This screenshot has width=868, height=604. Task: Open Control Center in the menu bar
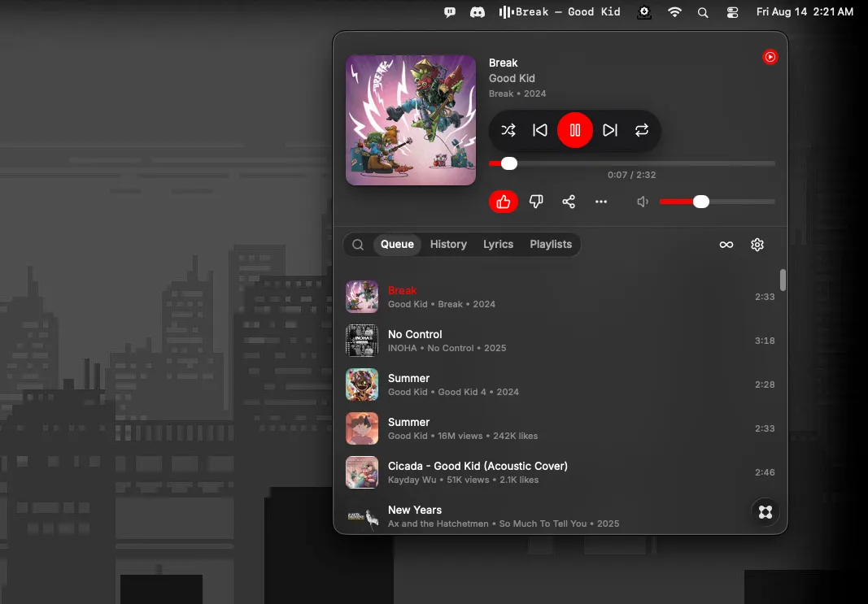(x=732, y=12)
